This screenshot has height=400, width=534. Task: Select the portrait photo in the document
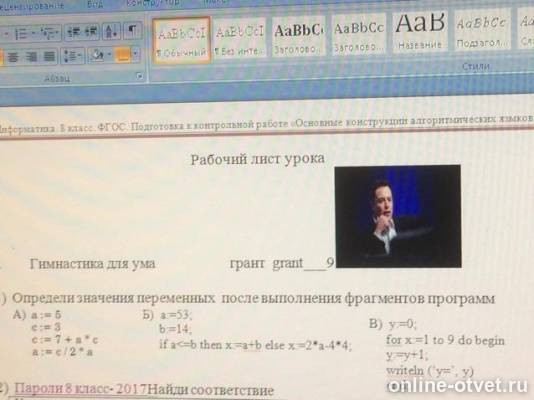coord(398,216)
